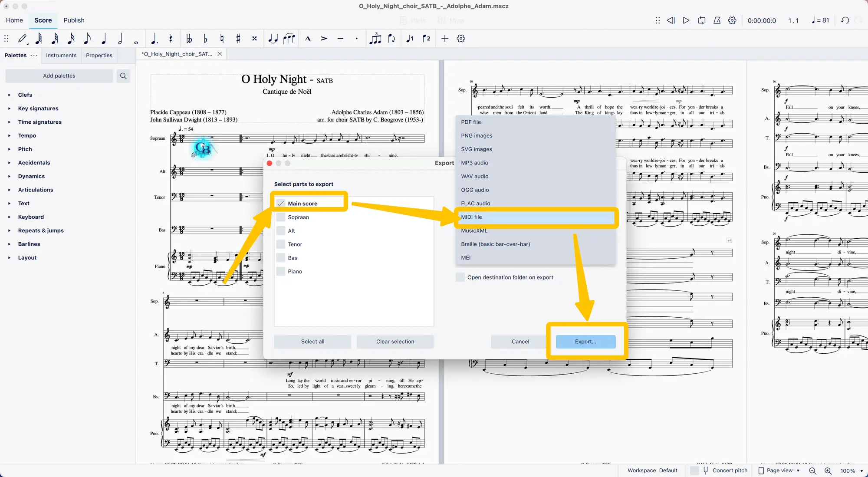This screenshot has height=477, width=868.
Task: Expand the Time signatures palette
Action: 10,122
